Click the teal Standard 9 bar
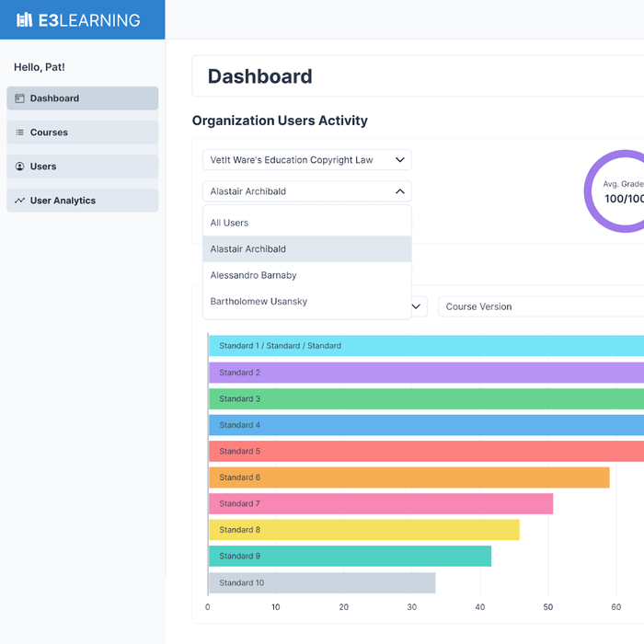644x644 pixels. tap(350, 556)
